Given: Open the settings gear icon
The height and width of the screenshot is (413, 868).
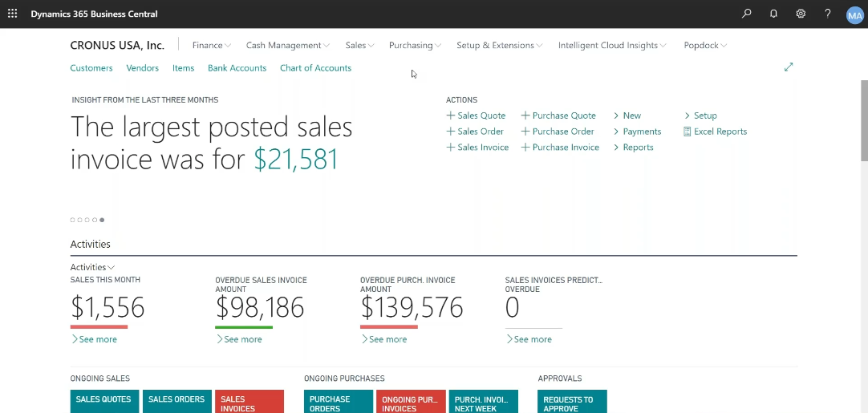Looking at the screenshot, I should coord(801,14).
